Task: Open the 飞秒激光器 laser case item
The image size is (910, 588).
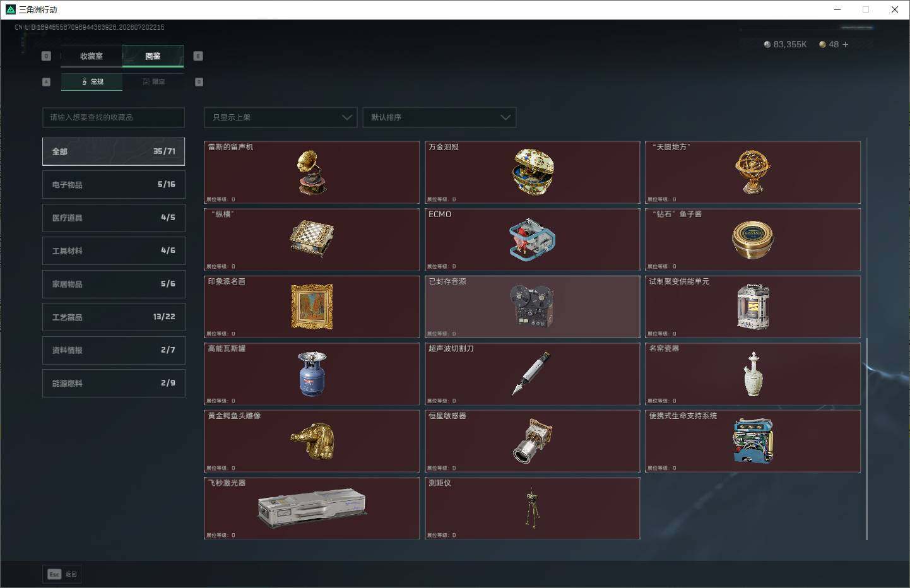Action: click(312, 509)
